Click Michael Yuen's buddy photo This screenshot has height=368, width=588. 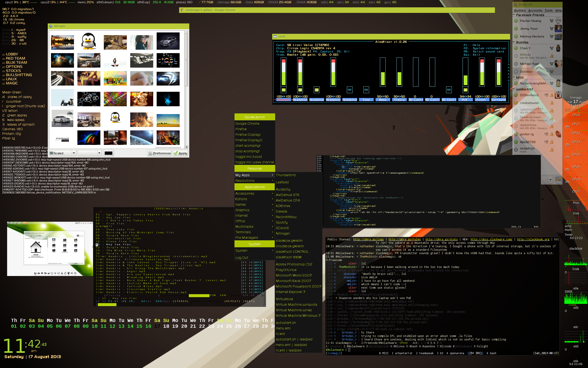[558, 64]
